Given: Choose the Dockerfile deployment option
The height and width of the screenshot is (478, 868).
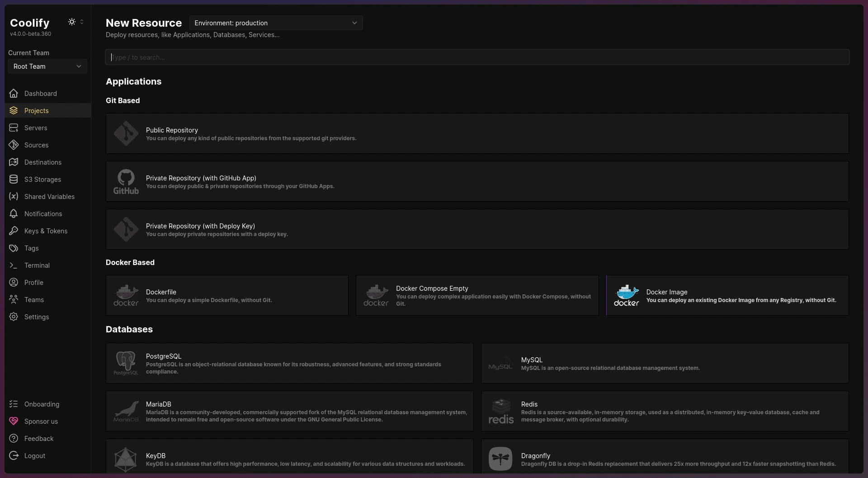Looking at the screenshot, I should tap(227, 295).
